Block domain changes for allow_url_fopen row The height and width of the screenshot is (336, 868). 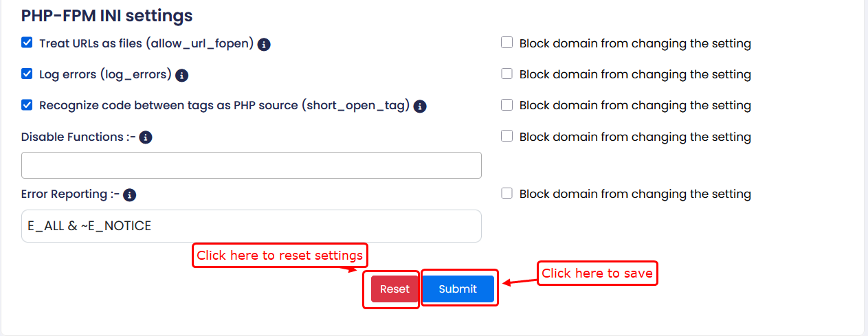pos(507,43)
